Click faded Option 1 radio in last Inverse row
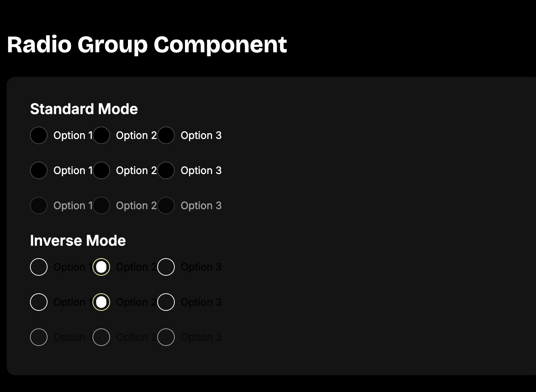Screen dimensions: 536x392 [x=39, y=337]
